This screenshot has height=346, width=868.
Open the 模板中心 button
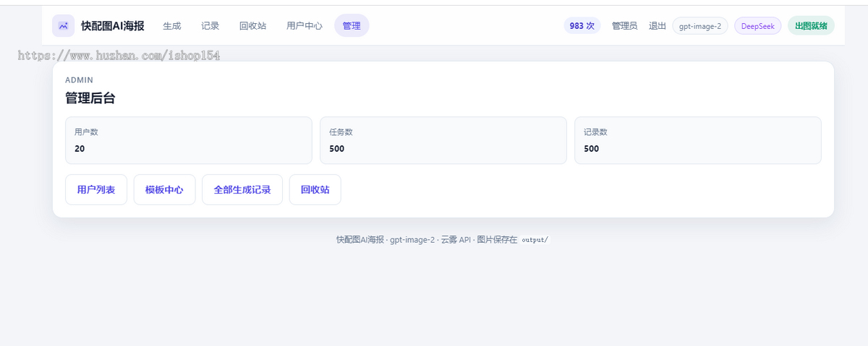(x=164, y=190)
